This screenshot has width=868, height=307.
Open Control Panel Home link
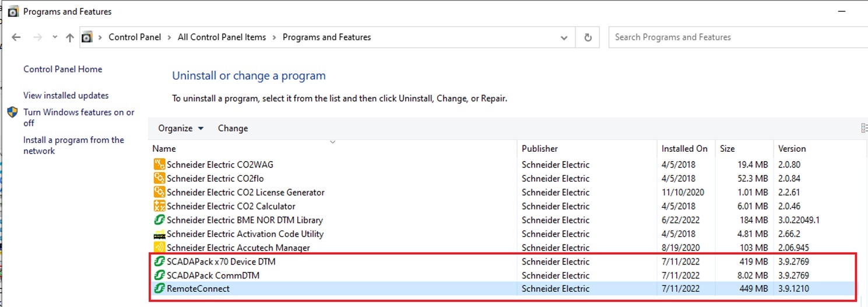(62, 69)
